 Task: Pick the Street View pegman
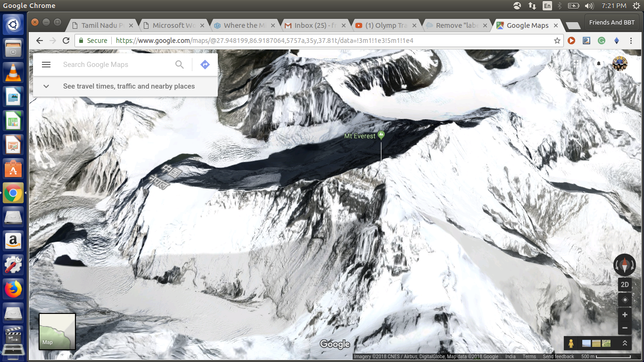tap(571, 344)
